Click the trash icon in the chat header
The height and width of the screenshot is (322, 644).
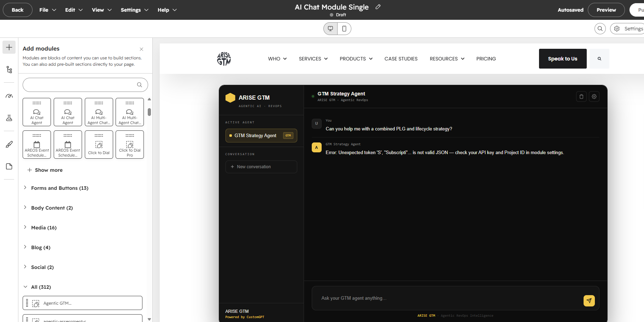581,96
